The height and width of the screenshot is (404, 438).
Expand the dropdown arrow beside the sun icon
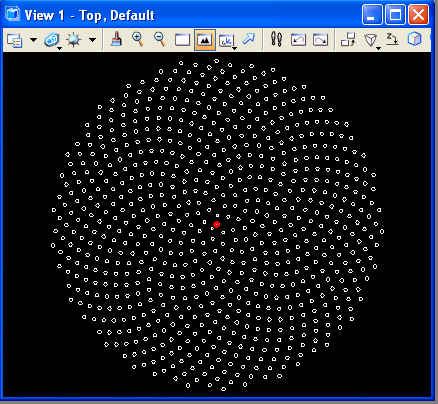pos(93,40)
